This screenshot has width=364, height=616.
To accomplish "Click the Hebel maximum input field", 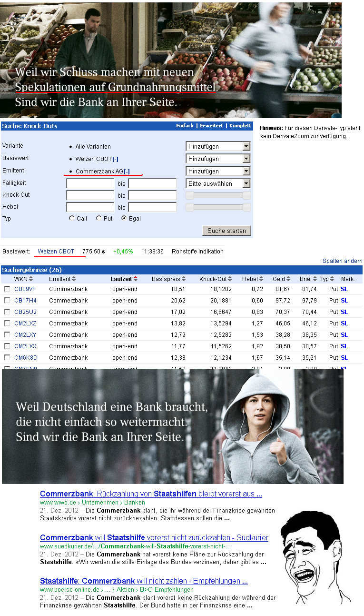I will pyautogui.click(x=152, y=207).
